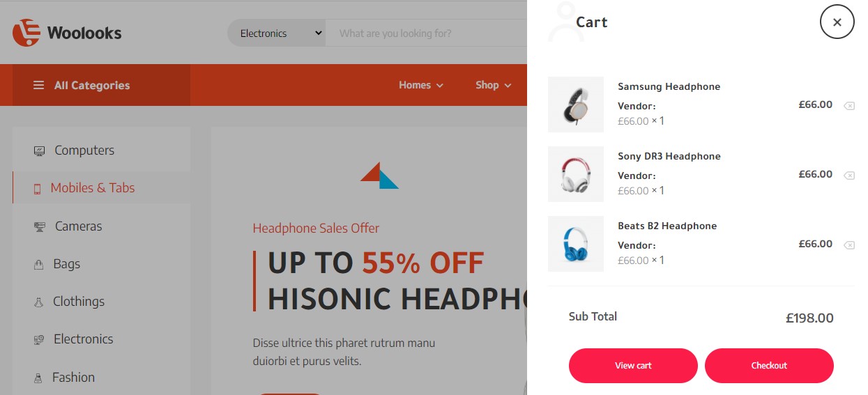868x395 pixels.
Task: Focus the product search field
Action: pos(426,33)
